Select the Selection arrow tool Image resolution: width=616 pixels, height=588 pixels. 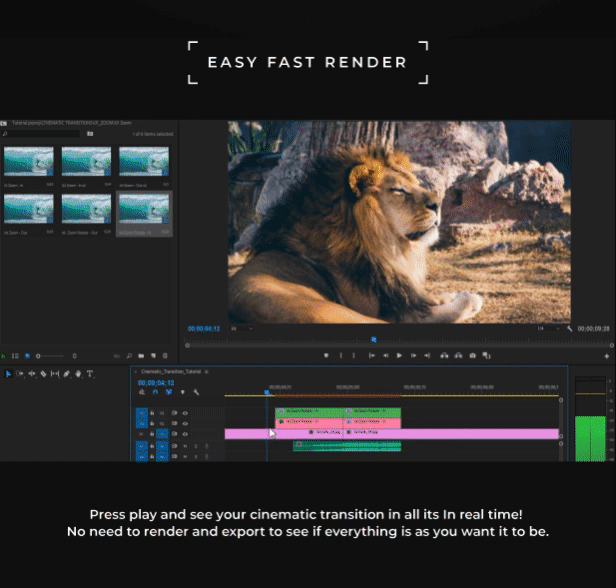8,374
